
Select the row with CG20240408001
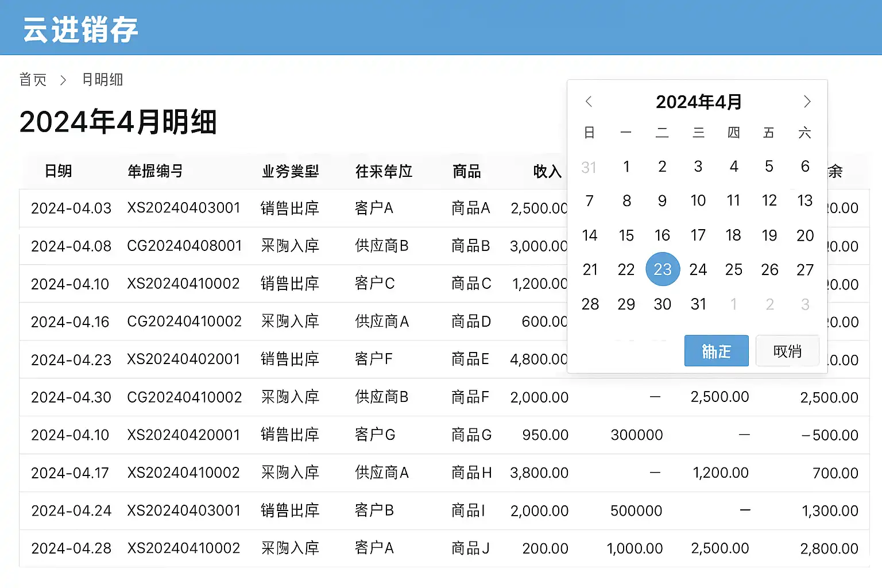[x=184, y=246]
